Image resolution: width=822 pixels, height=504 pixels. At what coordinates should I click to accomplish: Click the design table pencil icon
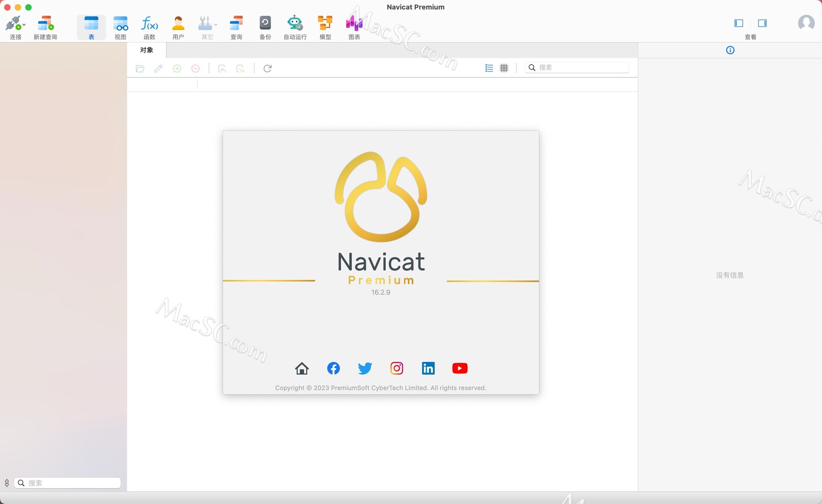pos(158,69)
